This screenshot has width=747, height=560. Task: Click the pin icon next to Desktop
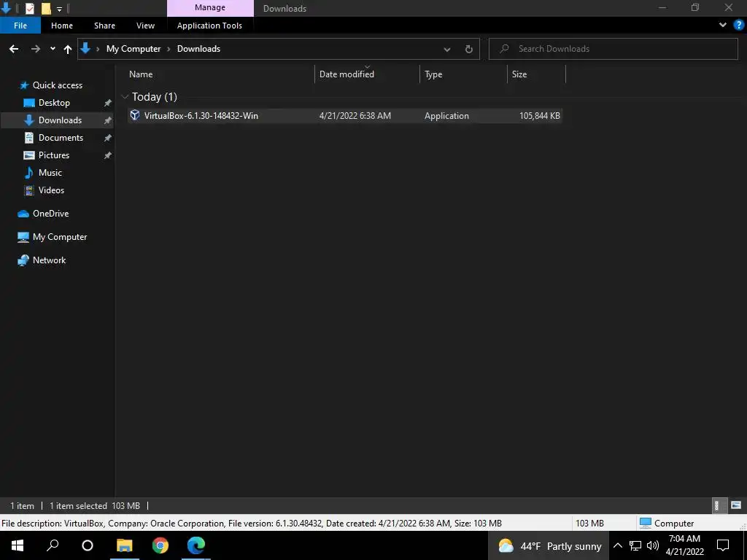point(108,103)
